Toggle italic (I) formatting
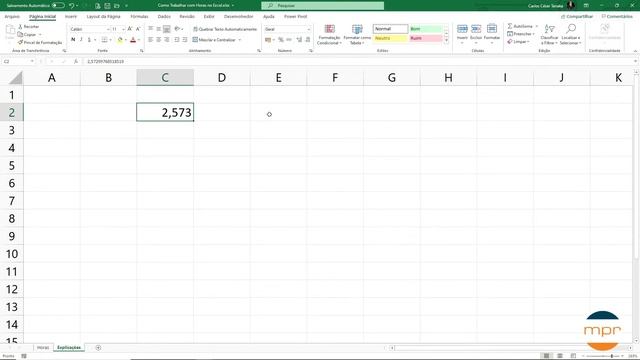640x360 pixels. 81,40
